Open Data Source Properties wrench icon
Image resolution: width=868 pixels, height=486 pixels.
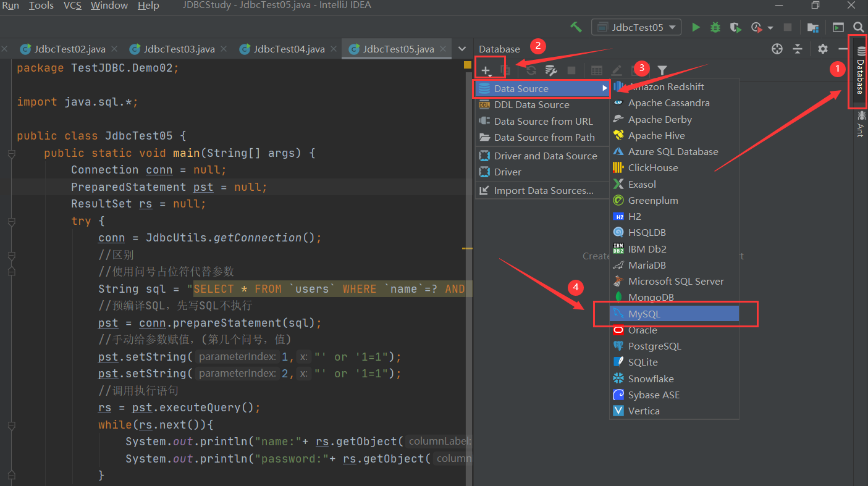pyautogui.click(x=551, y=70)
